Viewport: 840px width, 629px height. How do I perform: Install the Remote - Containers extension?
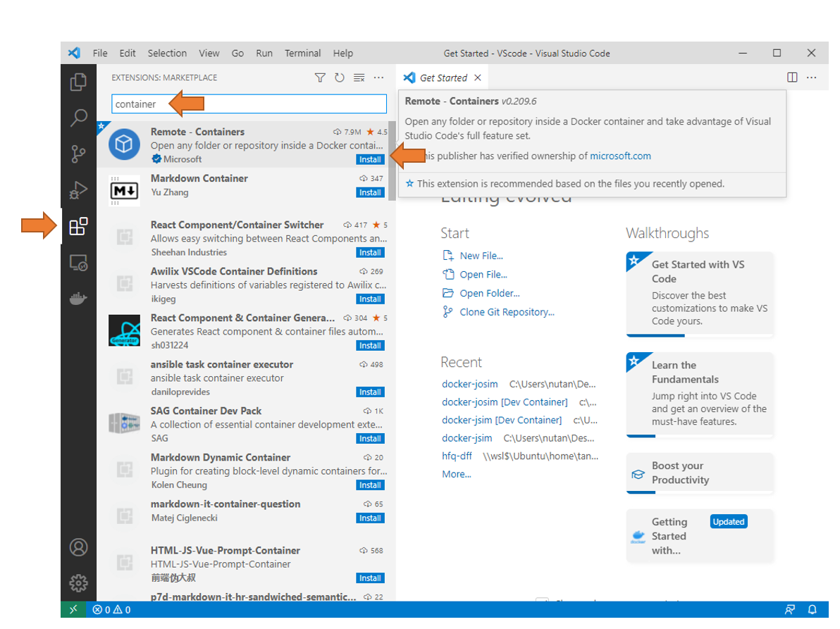click(x=370, y=159)
